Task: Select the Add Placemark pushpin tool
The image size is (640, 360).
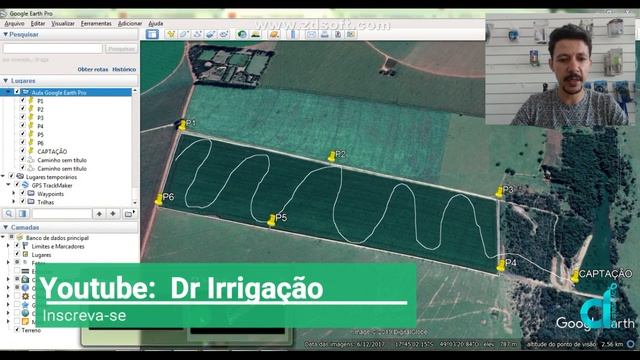Action: [x=171, y=34]
